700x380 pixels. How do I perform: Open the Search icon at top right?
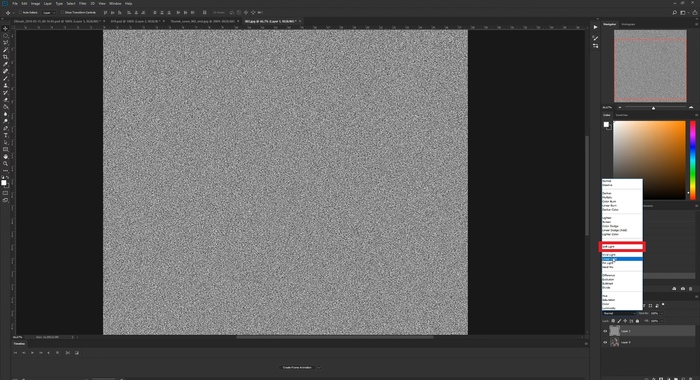coord(674,13)
